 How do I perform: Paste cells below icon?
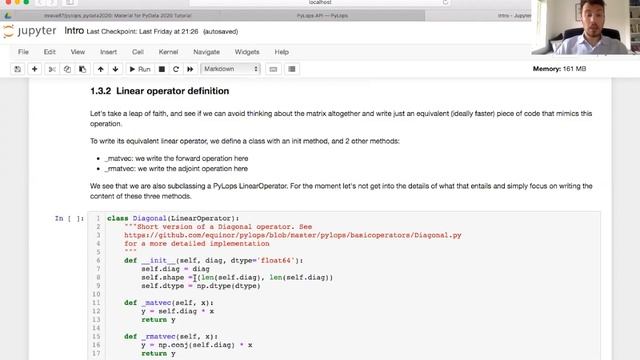click(82, 69)
